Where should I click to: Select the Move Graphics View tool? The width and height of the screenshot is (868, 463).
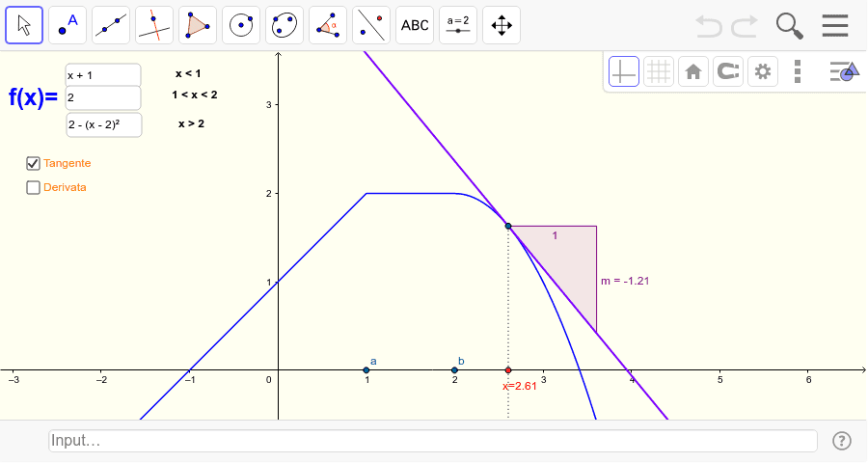(x=501, y=25)
